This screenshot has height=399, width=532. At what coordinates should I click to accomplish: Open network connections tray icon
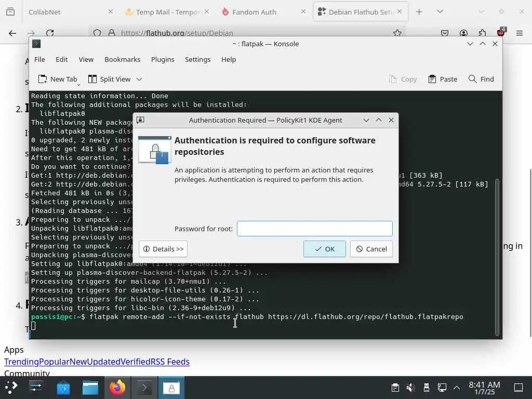point(442,387)
